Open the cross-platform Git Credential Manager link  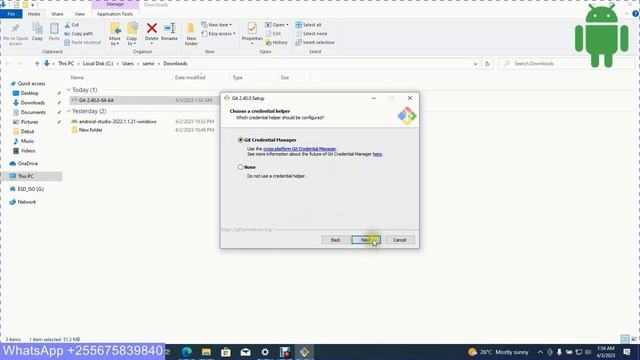point(300,149)
